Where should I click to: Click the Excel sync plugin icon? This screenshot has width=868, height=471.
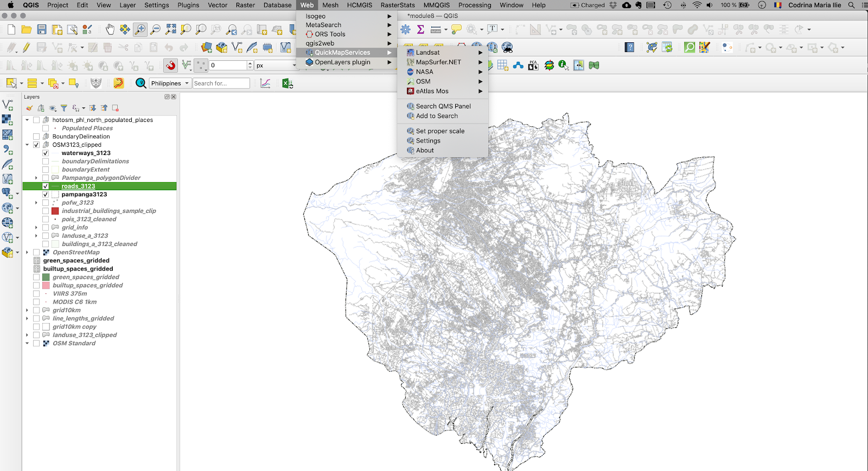[288, 83]
